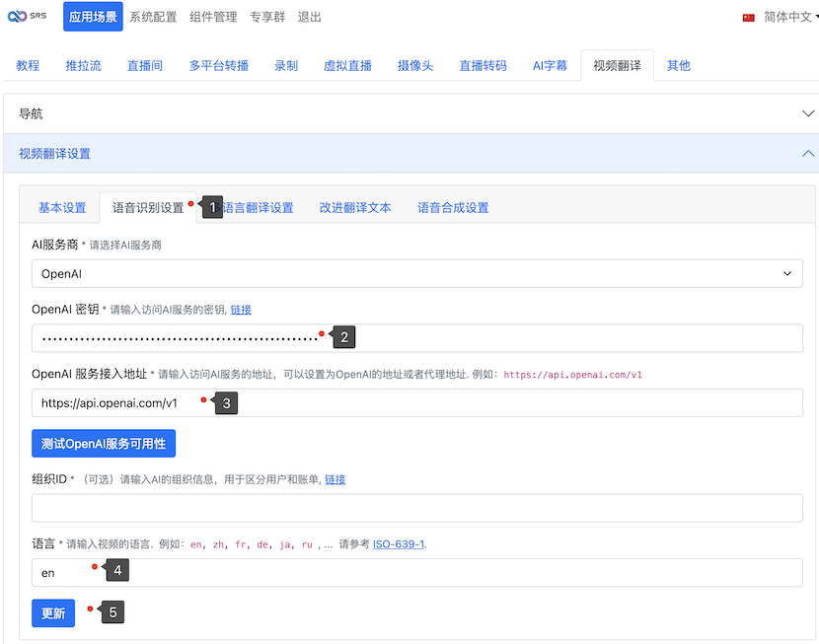
Task: Click the 语言 input field containing en
Action: click(416, 573)
